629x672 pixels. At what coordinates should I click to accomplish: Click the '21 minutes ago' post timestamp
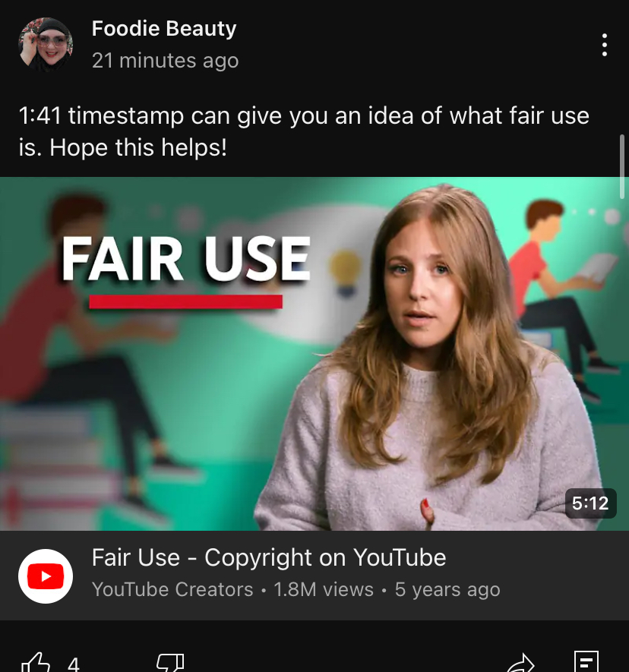pos(165,61)
